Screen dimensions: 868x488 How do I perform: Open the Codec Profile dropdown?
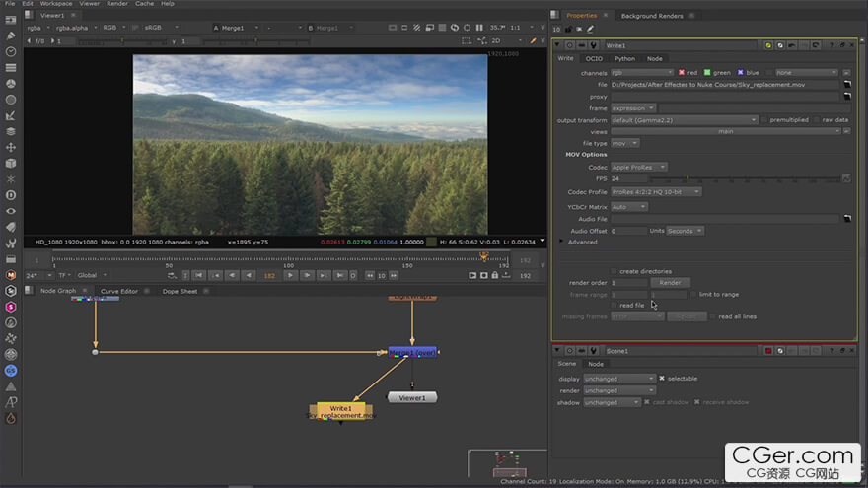point(656,192)
